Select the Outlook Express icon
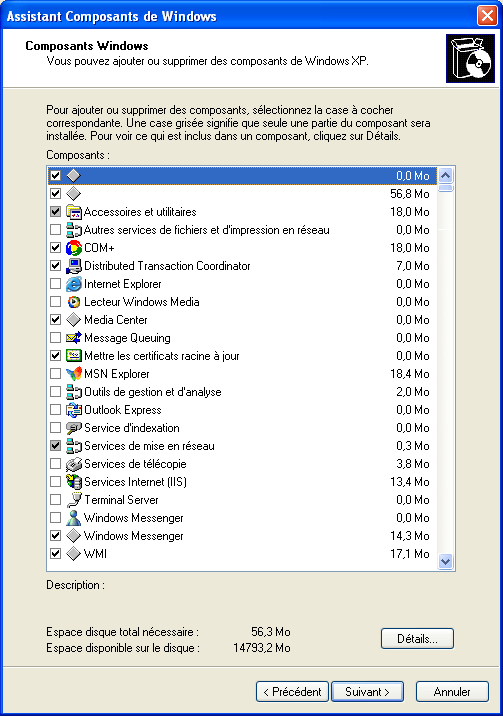 pos(73,410)
